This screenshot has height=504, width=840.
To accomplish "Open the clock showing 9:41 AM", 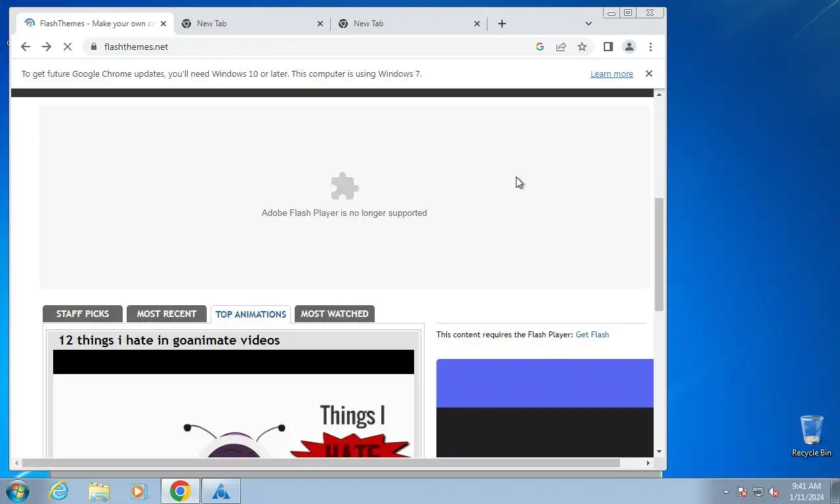I will 807,492.
